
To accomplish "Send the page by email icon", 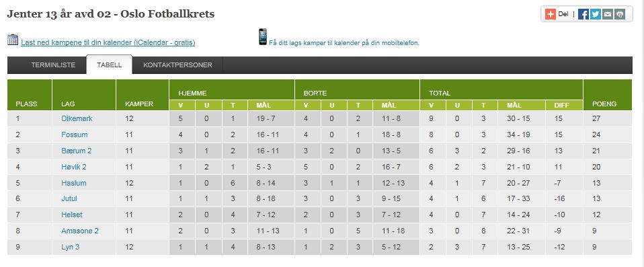I will point(608,14).
